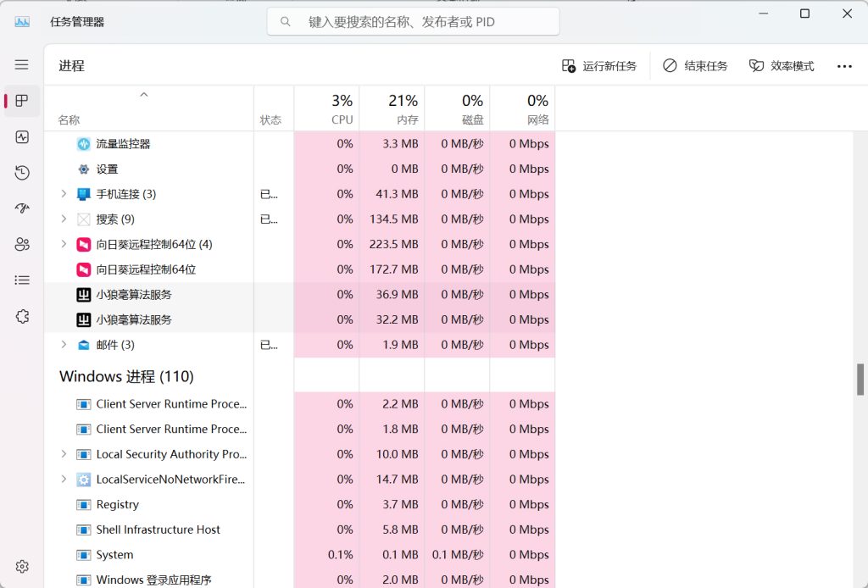Image resolution: width=868 pixels, height=588 pixels.
Task: Click 结束任务 button
Action: click(695, 66)
